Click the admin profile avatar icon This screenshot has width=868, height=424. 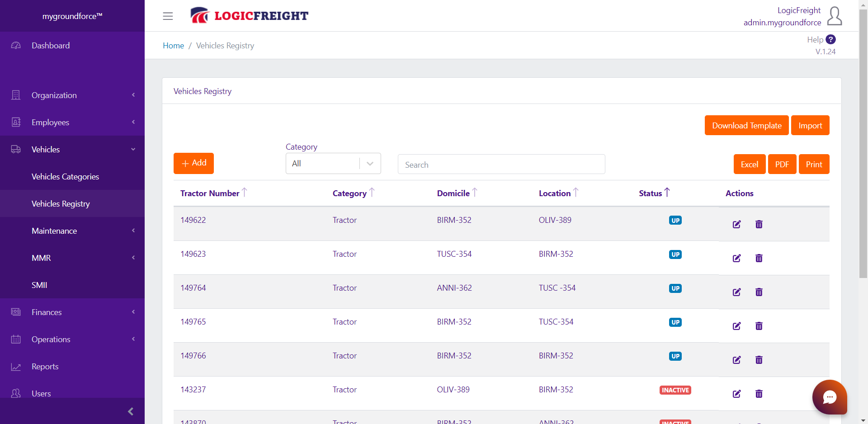[834, 16]
